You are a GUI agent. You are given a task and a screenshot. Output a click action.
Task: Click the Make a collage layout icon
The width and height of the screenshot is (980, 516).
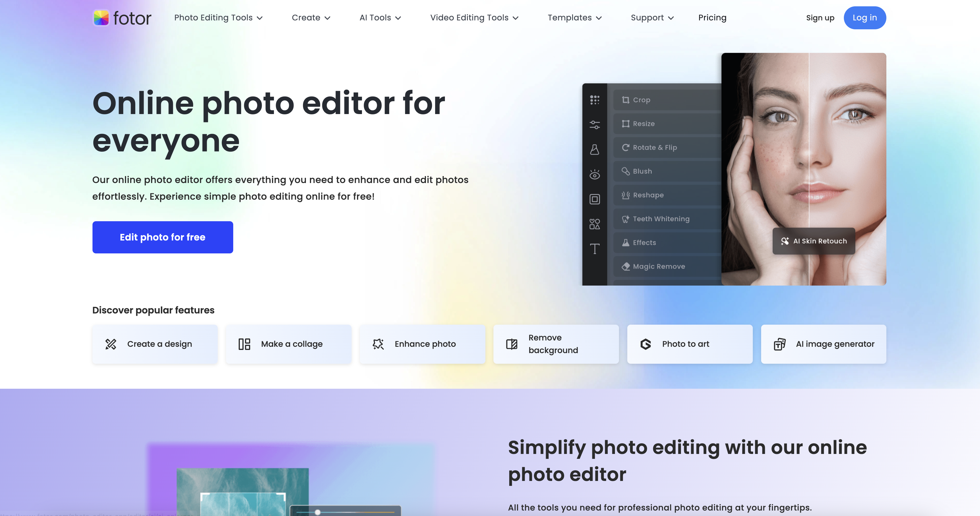[x=244, y=344]
